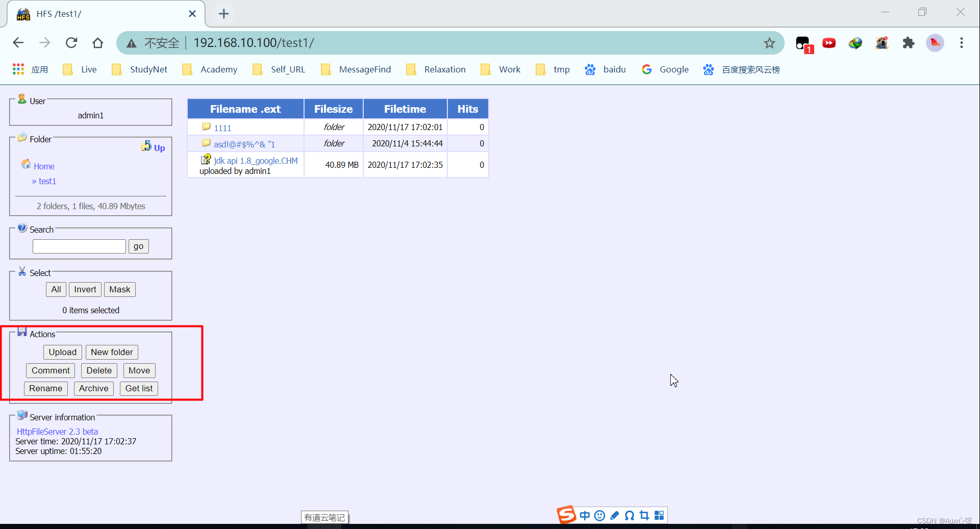Click inside the Search text field
Screen dimensions: 980x529
pyautogui.click(x=79, y=246)
